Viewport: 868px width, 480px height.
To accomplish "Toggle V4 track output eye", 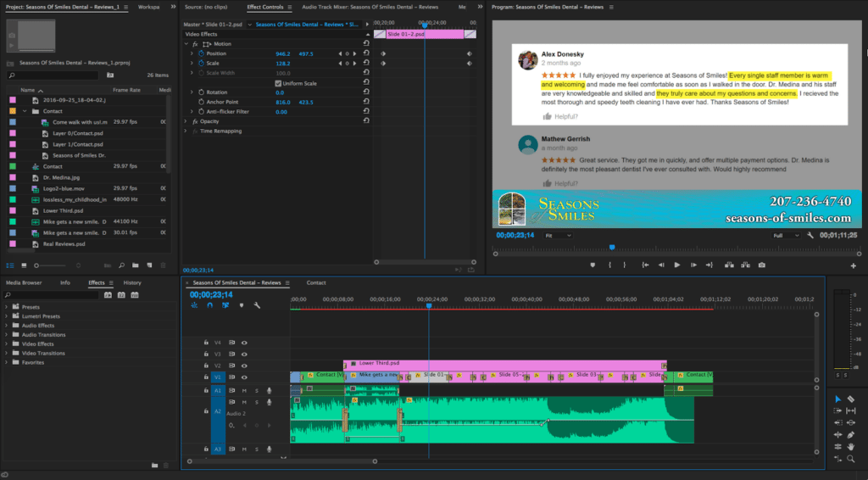I will coord(244,343).
